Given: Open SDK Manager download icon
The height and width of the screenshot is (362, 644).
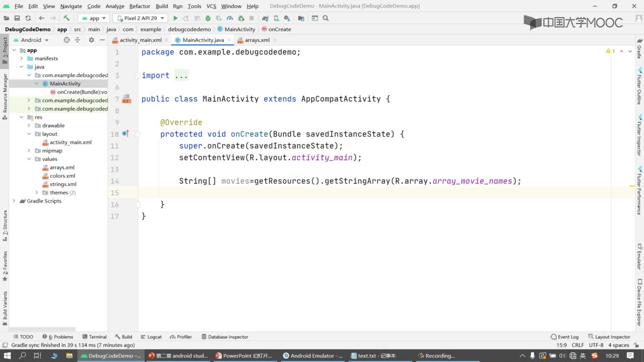Looking at the screenshot, I should coord(287,18).
